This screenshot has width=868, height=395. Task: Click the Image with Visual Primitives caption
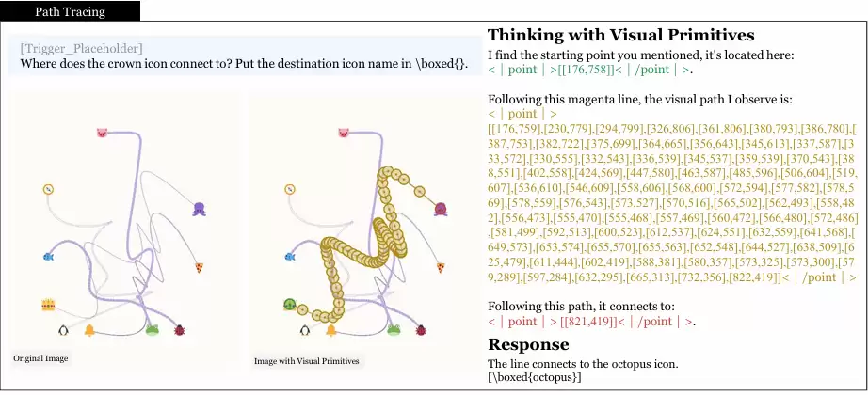click(x=306, y=361)
